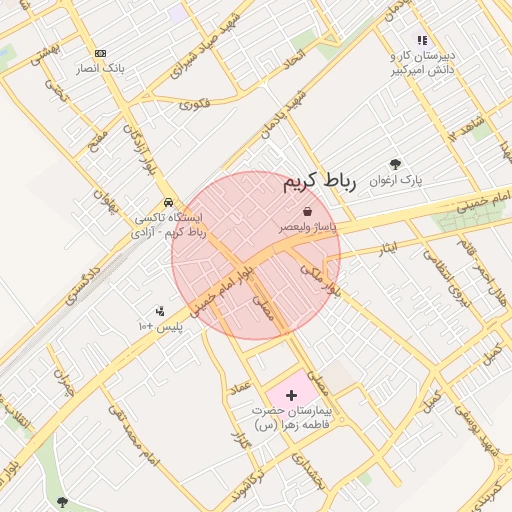Click the Valiasr Passage shopping basket icon
This screenshot has height=512, width=512.
307,211
